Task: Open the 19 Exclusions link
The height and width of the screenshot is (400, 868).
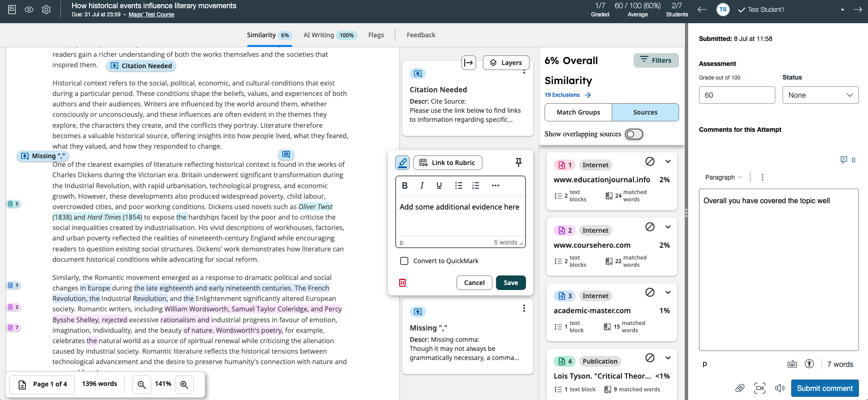Action: click(x=567, y=95)
